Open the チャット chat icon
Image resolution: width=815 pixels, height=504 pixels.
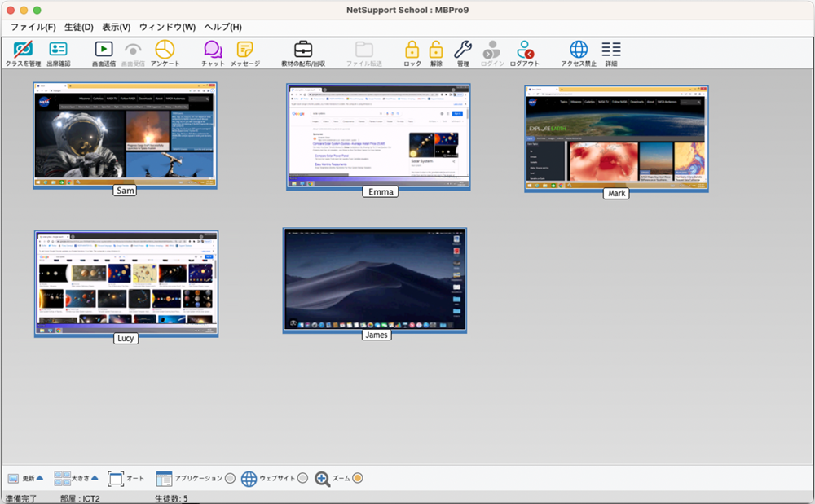213,50
